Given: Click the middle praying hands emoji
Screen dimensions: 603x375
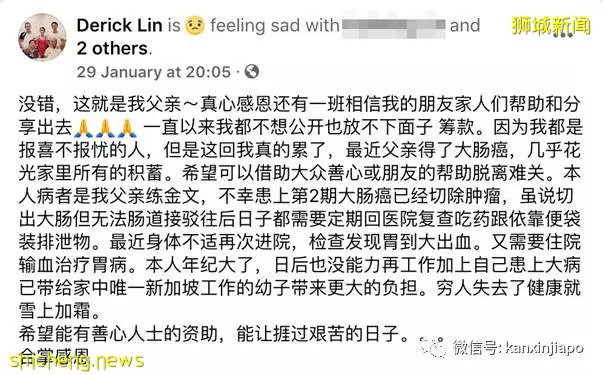Looking at the screenshot, I should coord(105,128).
